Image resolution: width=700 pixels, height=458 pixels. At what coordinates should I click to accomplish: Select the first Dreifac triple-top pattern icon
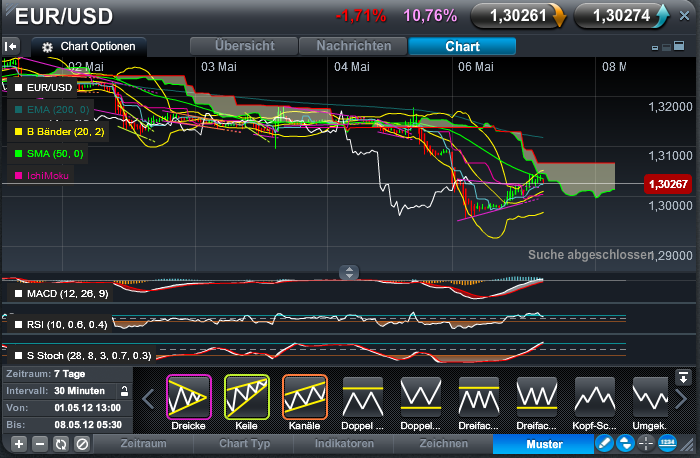tap(479, 397)
